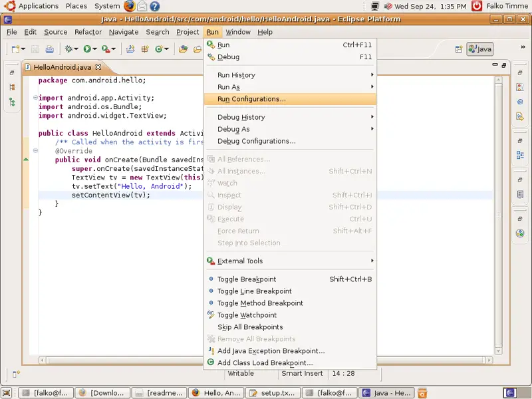Viewport: 532px width, 399px height.
Task: Click the Open Type toolbar icon
Action: click(184, 49)
